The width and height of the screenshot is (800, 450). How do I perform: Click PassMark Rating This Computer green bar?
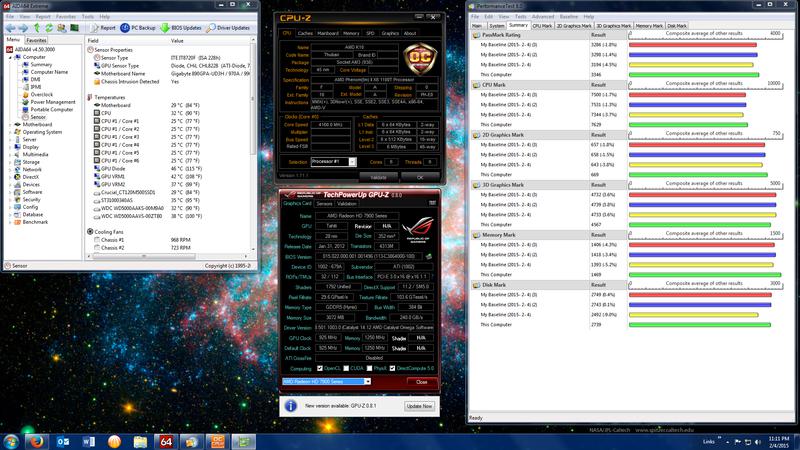click(694, 75)
